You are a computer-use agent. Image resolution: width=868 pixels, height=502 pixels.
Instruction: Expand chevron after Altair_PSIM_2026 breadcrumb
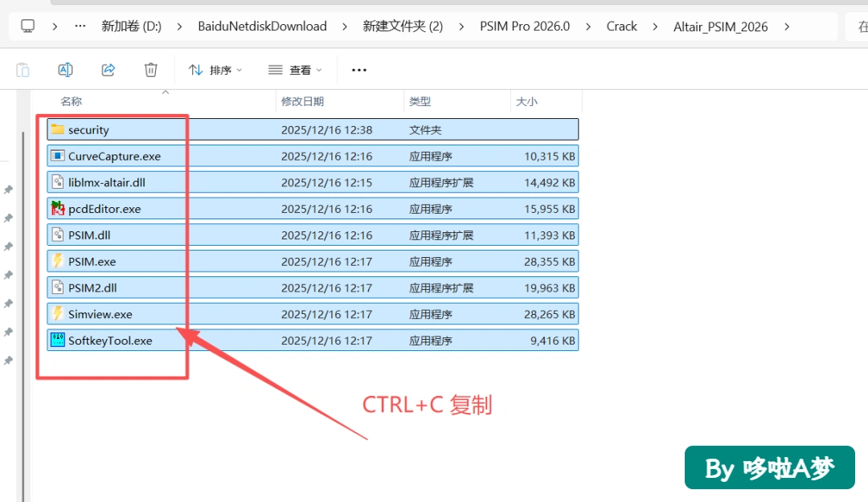point(787,27)
